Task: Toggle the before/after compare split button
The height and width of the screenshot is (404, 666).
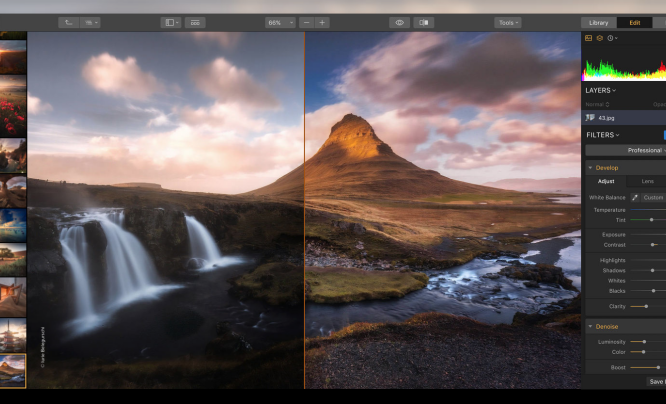Action: tap(423, 23)
